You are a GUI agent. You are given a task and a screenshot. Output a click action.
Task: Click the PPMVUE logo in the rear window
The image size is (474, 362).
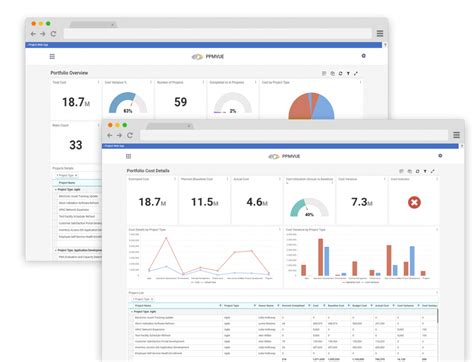point(208,57)
